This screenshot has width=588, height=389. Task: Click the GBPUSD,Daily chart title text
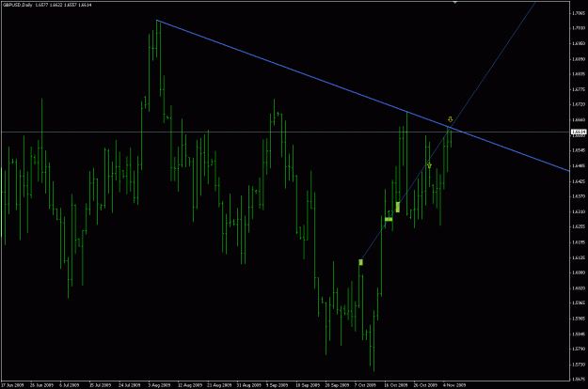pos(17,5)
